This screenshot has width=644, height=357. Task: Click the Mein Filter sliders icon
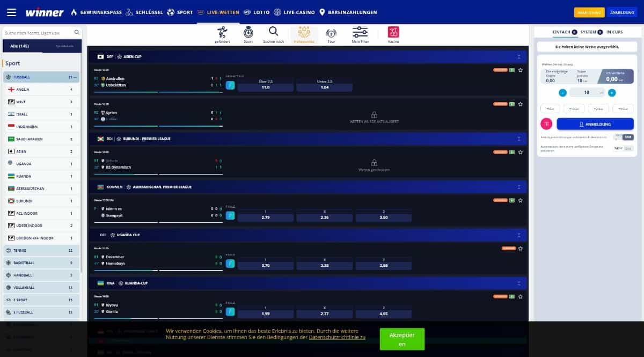tap(360, 34)
